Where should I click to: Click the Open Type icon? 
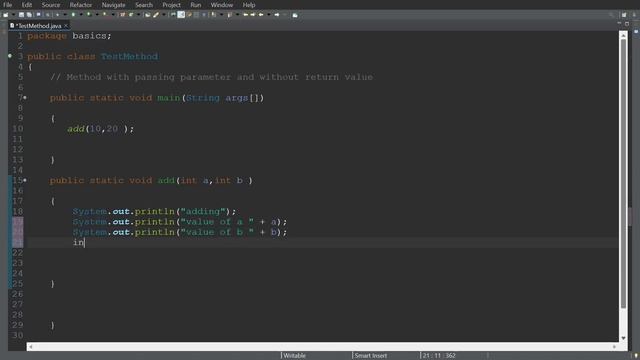click(x=147, y=15)
